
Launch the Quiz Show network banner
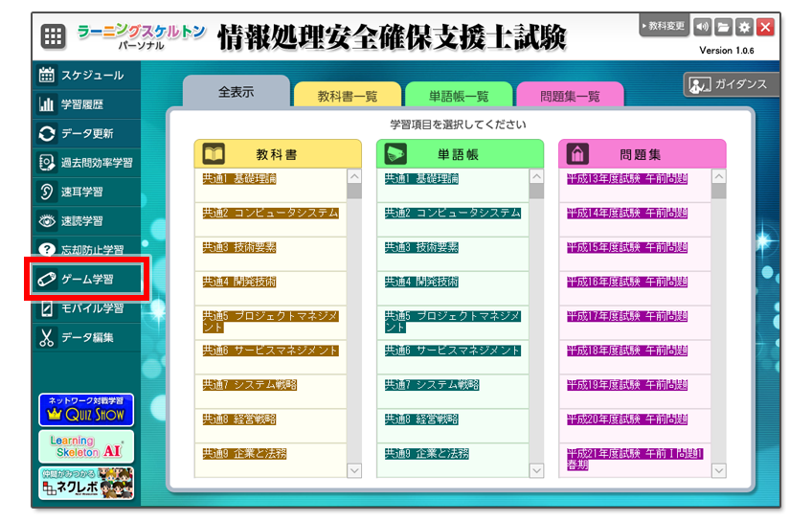pyautogui.click(x=86, y=410)
